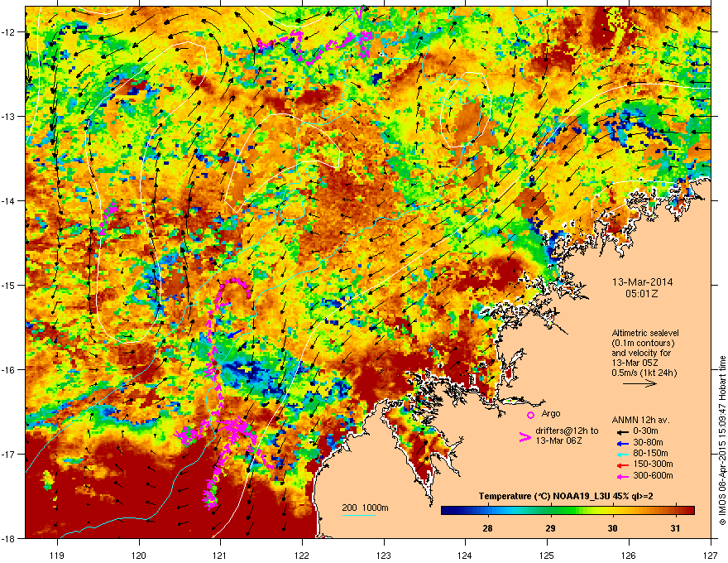Click the '200 1000m' depth contour label

click(366, 508)
